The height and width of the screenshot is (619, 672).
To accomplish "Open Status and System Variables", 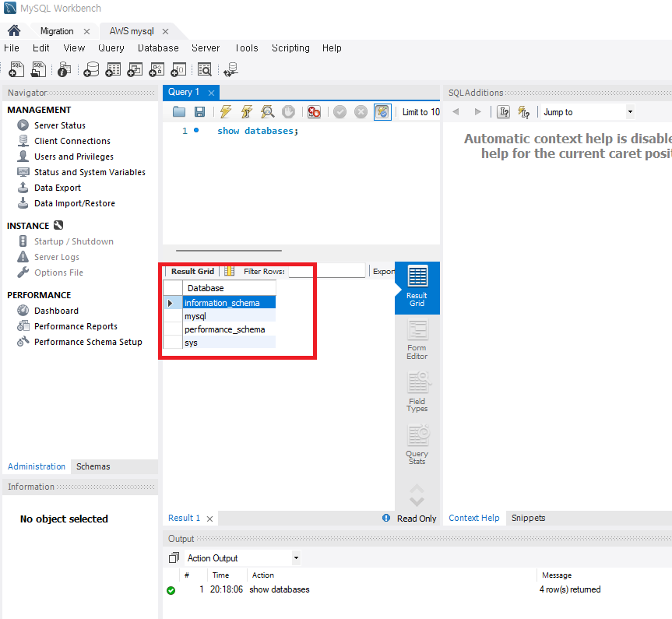I will pyautogui.click(x=90, y=172).
